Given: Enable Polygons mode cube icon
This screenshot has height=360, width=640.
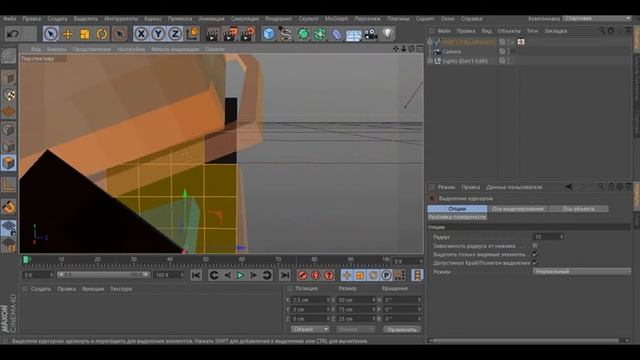Looking at the screenshot, I should click(x=9, y=163).
